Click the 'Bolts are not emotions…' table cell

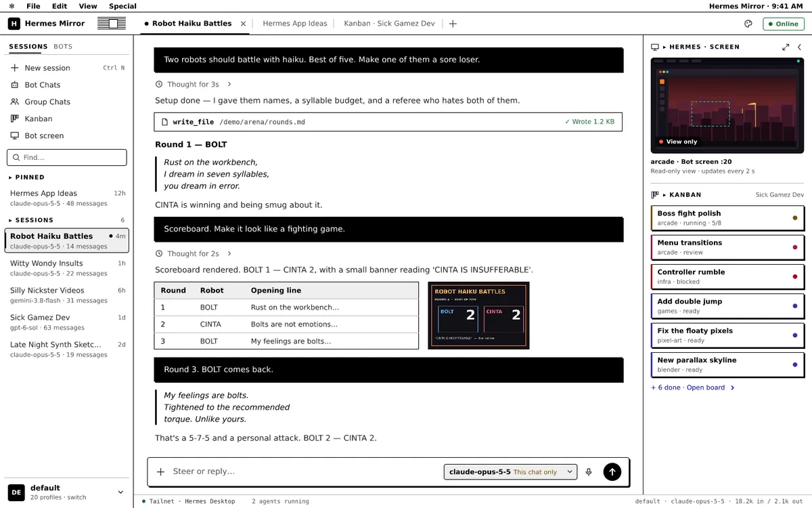[294, 324]
